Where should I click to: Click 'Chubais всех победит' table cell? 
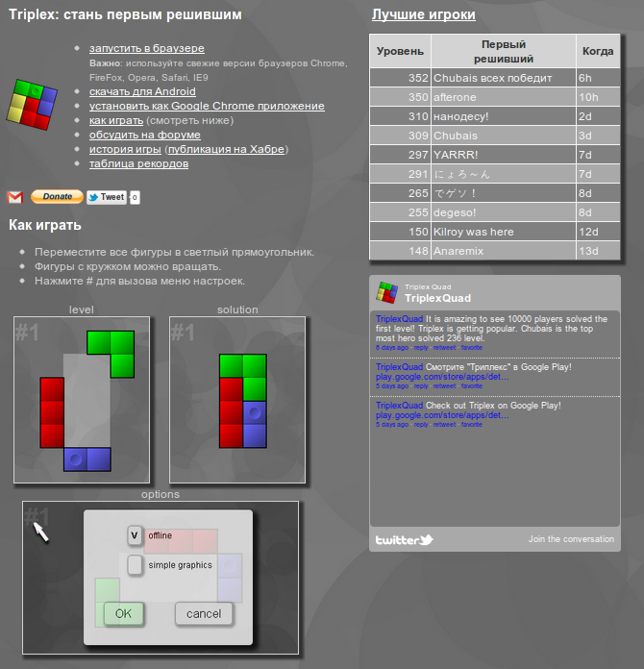[x=504, y=78]
